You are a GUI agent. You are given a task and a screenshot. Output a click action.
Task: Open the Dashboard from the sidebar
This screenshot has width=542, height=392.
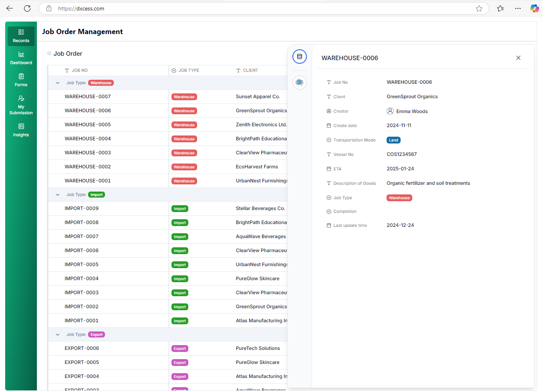[21, 58]
